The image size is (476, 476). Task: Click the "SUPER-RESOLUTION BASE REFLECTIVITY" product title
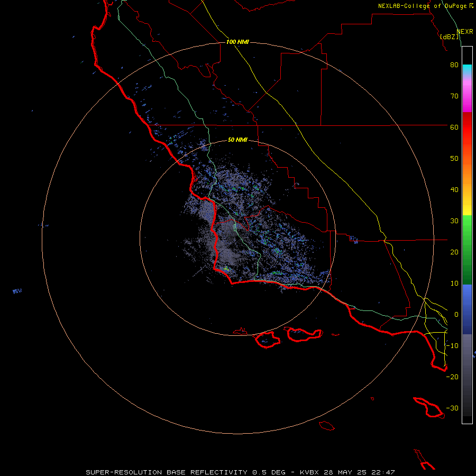pos(167,472)
